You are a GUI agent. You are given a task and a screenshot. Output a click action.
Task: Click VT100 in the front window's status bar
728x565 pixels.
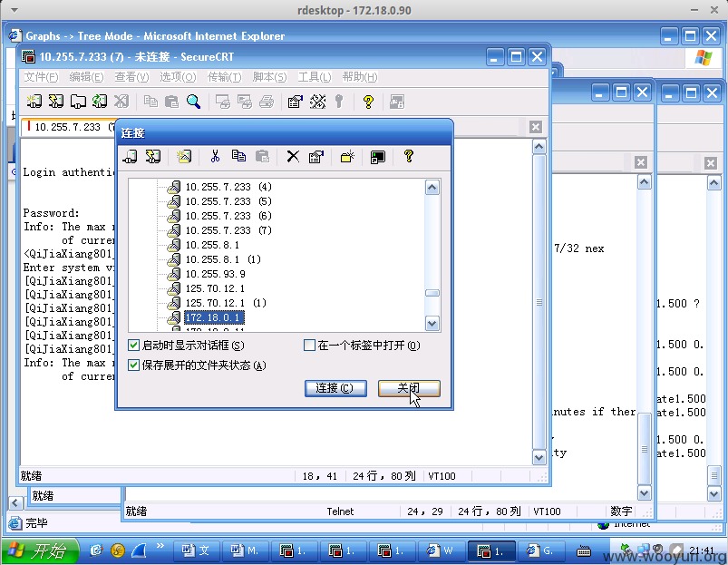pos(442,476)
